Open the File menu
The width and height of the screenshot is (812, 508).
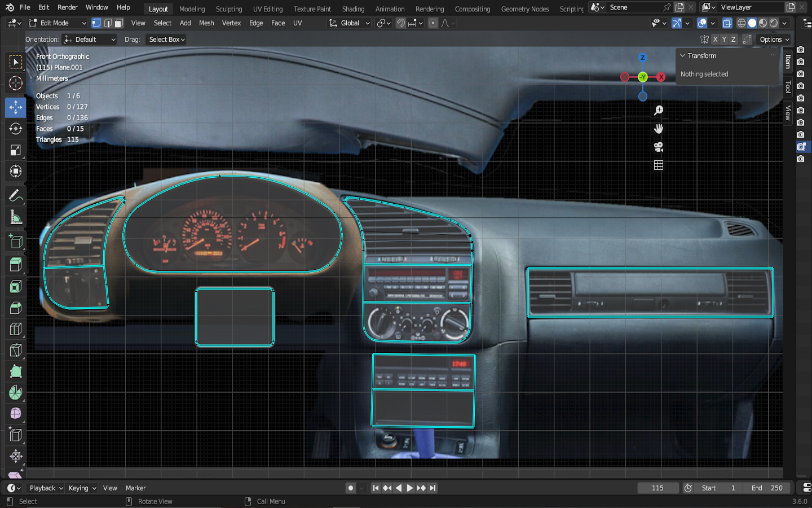pyautogui.click(x=25, y=7)
